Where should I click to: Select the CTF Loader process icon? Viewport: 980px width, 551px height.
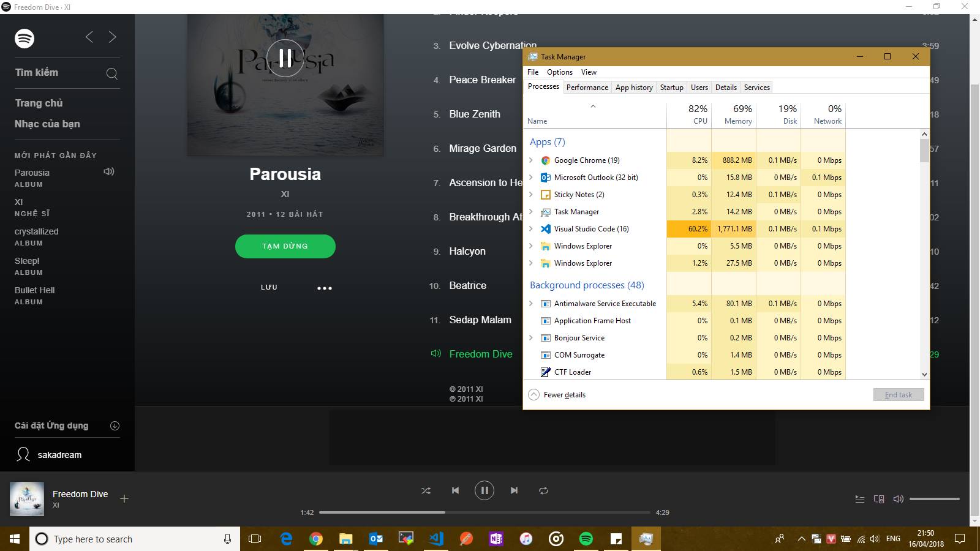click(x=545, y=372)
